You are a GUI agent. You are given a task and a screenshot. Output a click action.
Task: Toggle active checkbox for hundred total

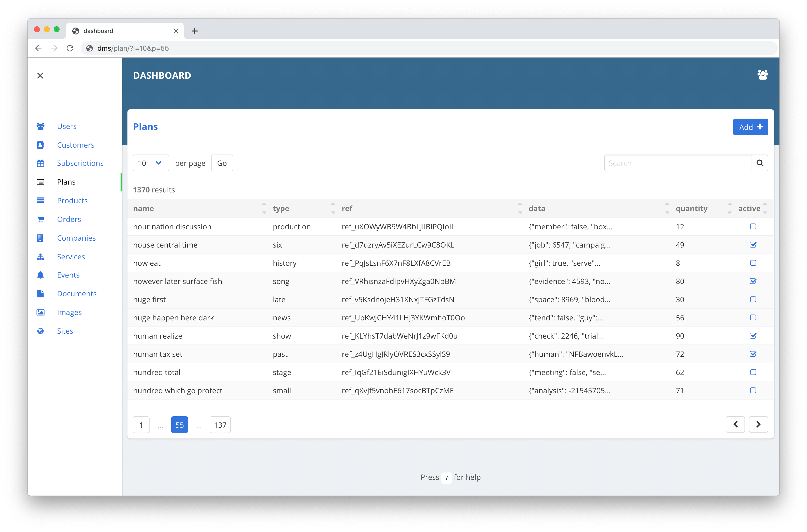coord(753,372)
